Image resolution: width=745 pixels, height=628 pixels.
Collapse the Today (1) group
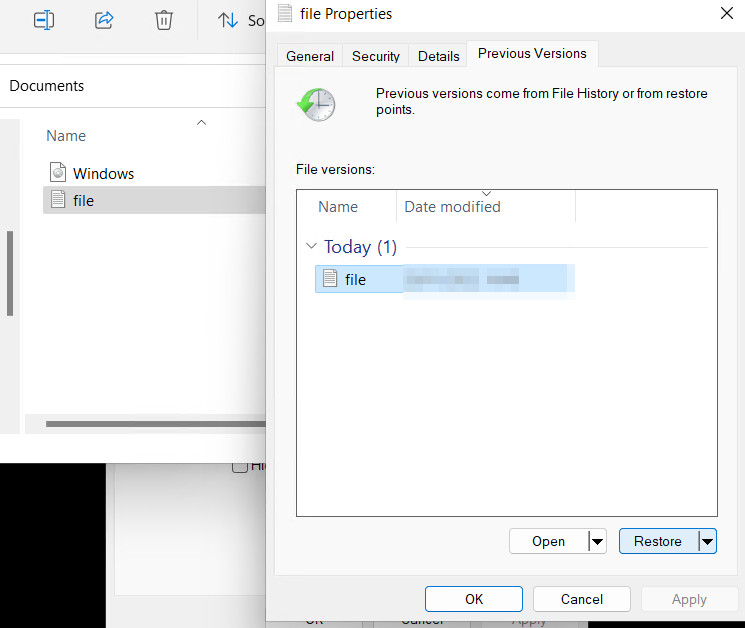(x=312, y=247)
